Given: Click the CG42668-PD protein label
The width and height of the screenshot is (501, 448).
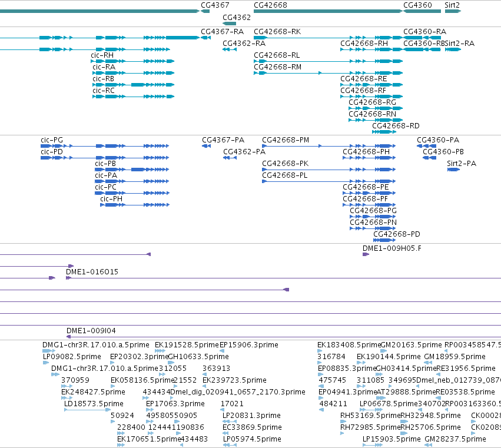Looking at the screenshot, I should [397, 234].
